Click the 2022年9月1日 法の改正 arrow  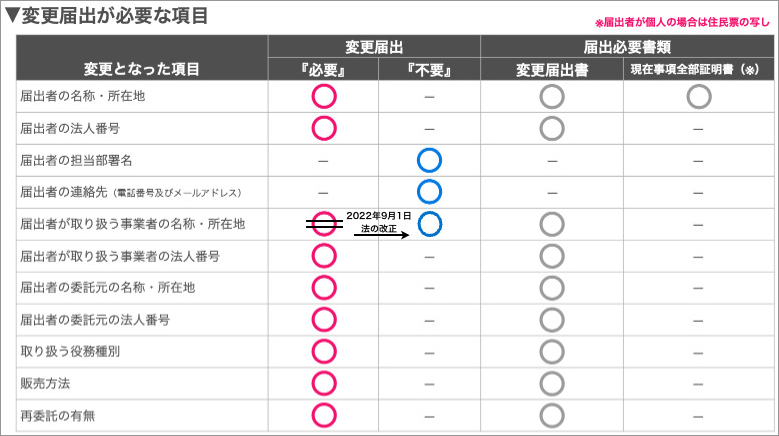(x=381, y=234)
